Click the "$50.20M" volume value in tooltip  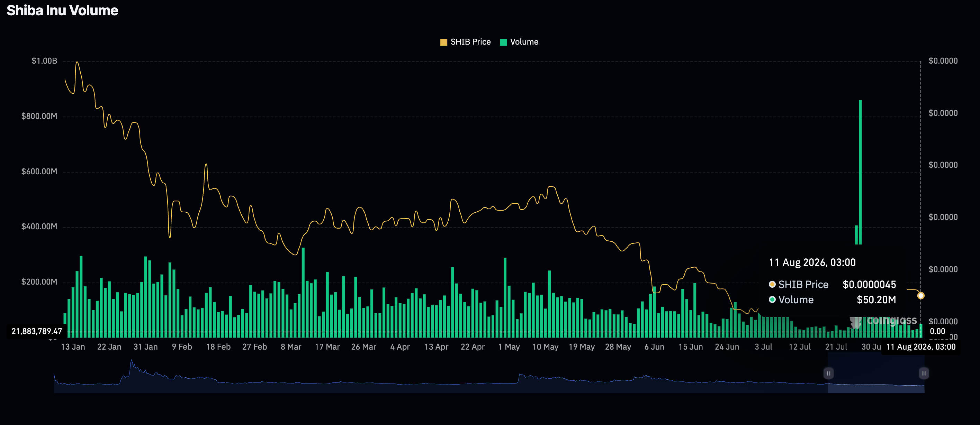[876, 299]
